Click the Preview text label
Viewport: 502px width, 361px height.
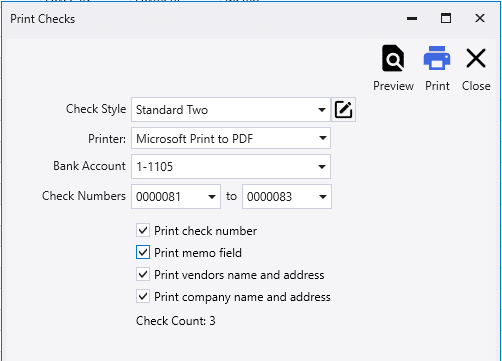tap(393, 86)
